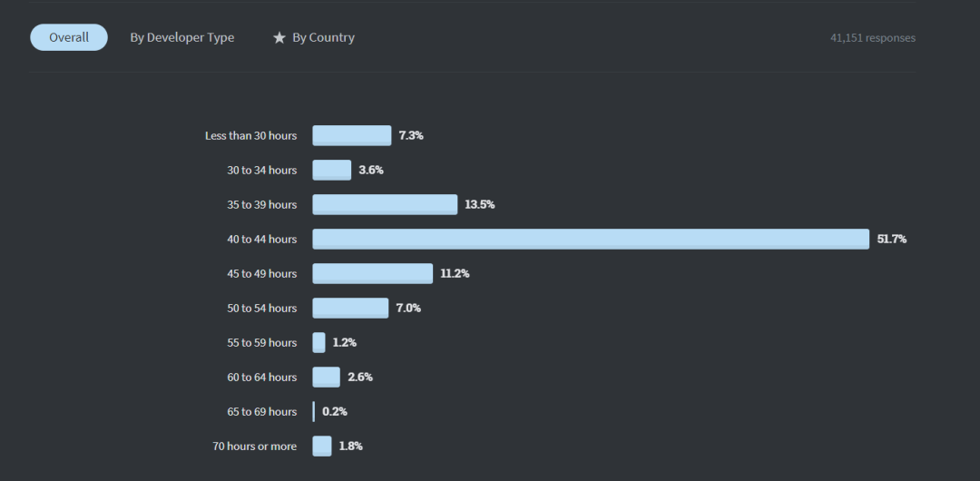
Task: Select the Overall tab
Action: click(x=69, y=37)
